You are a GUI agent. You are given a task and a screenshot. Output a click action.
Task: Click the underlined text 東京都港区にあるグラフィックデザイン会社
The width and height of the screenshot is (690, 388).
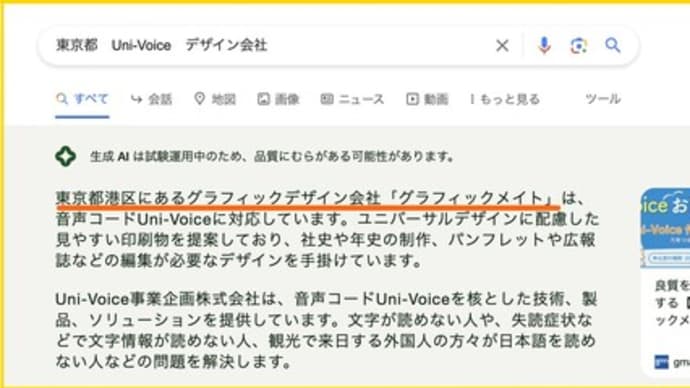click(218, 198)
